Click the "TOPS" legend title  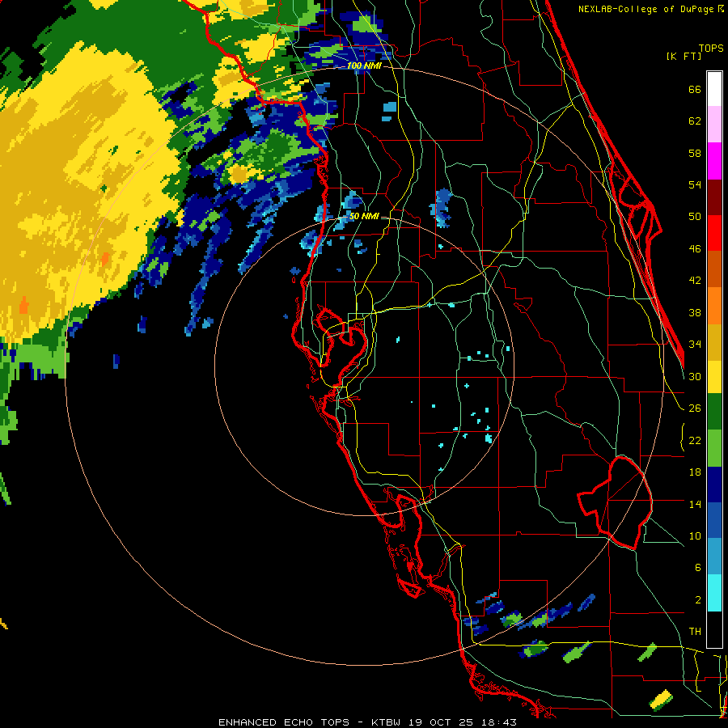(x=711, y=48)
